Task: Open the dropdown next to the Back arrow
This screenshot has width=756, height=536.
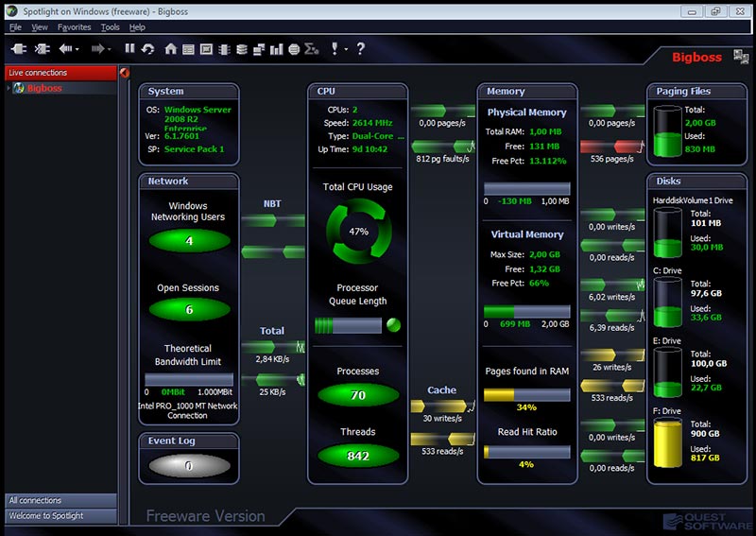Action: (x=77, y=49)
